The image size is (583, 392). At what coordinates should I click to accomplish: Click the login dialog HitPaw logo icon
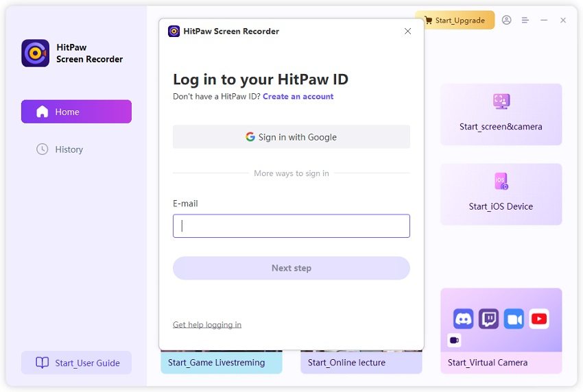click(x=174, y=32)
